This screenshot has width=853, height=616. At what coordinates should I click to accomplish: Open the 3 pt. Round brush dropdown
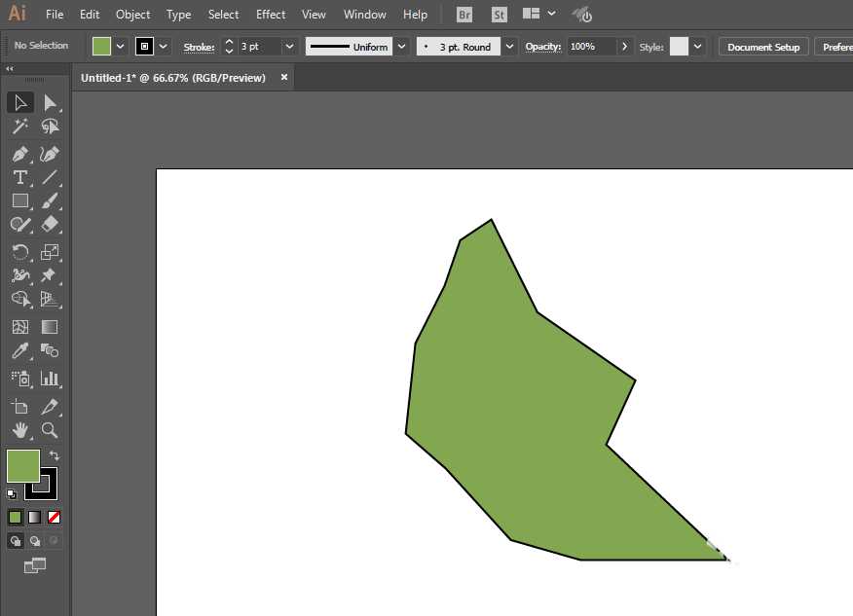point(509,47)
